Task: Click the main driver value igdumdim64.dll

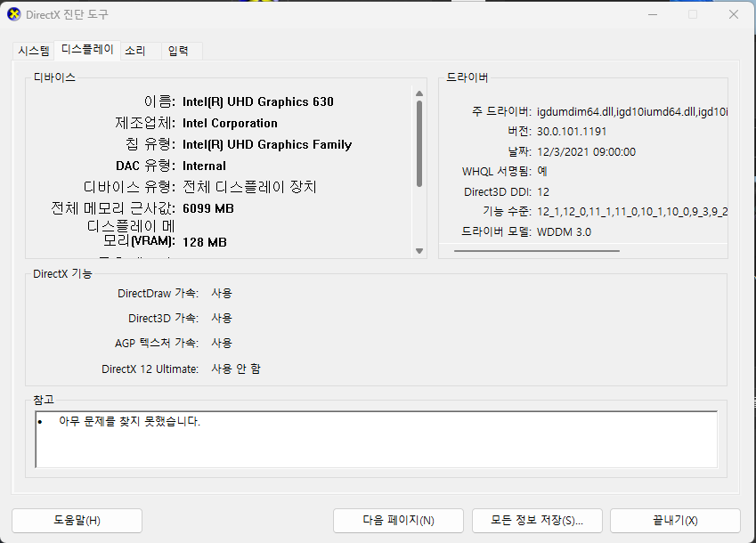Action: click(x=632, y=112)
